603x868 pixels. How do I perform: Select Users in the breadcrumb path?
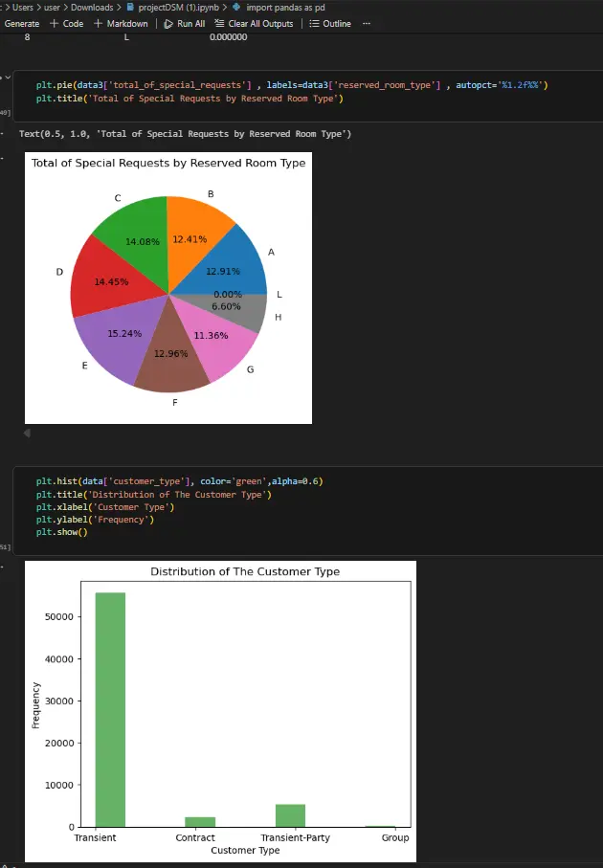[x=23, y=8]
